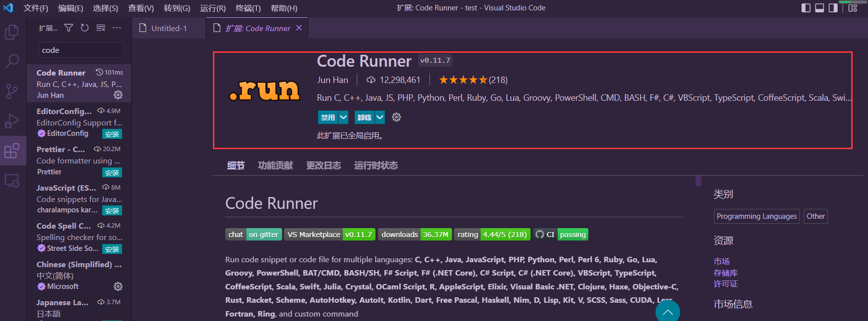The height and width of the screenshot is (321, 868).
Task: Click the Programming Languages category tag
Action: coord(756,216)
